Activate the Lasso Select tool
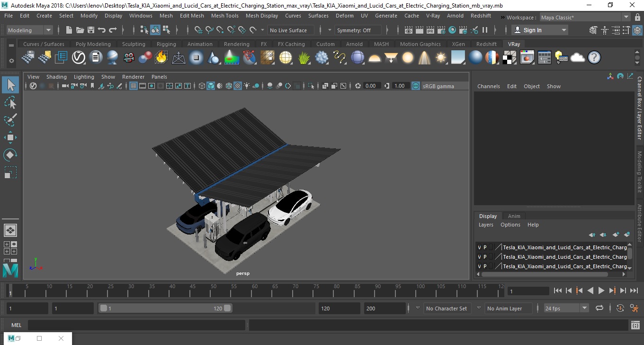The width and height of the screenshot is (644, 345). [x=10, y=102]
